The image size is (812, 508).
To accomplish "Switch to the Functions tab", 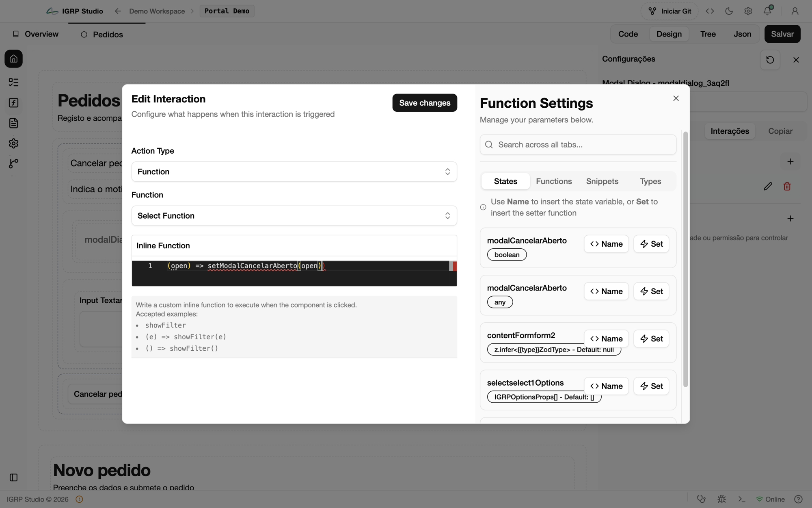I will tap(554, 181).
